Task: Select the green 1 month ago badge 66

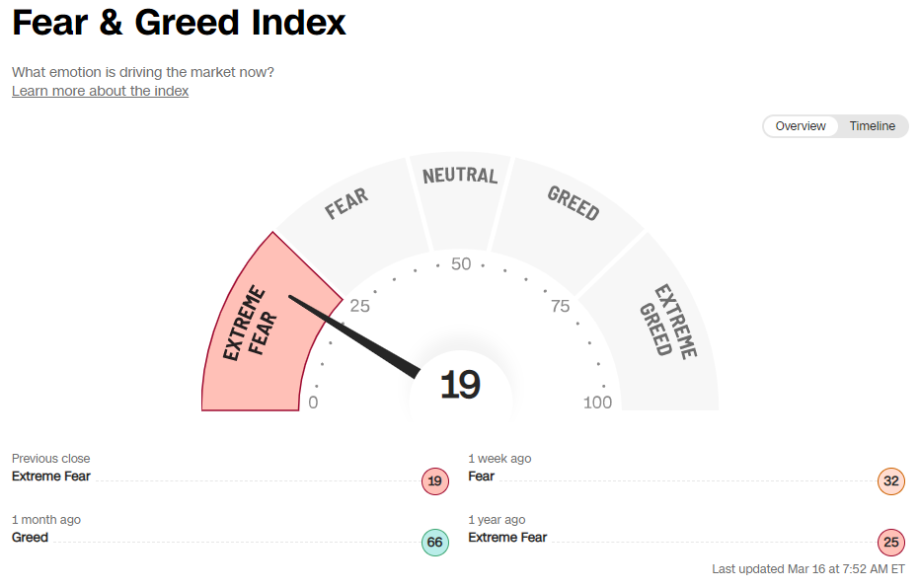Action: [x=434, y=543]
